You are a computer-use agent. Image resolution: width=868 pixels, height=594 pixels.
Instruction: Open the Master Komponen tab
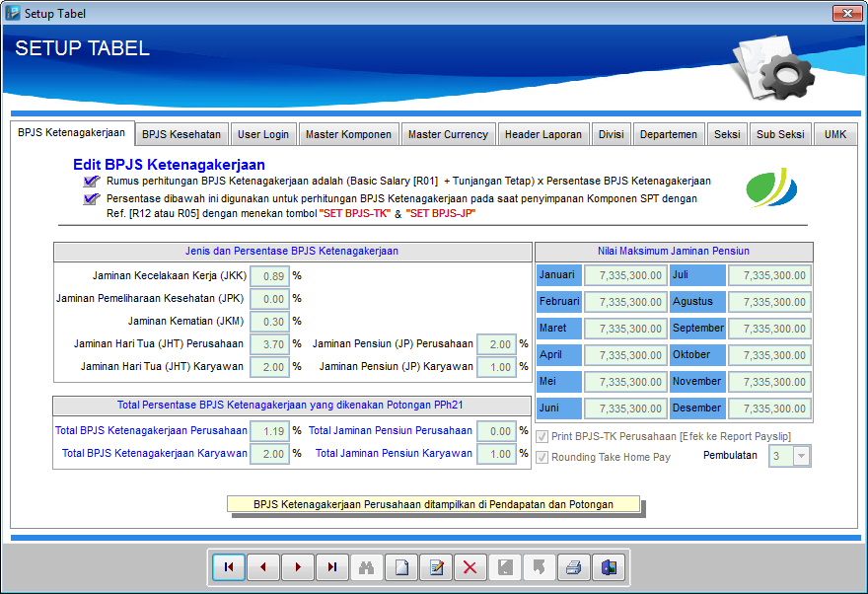[348, 134]
